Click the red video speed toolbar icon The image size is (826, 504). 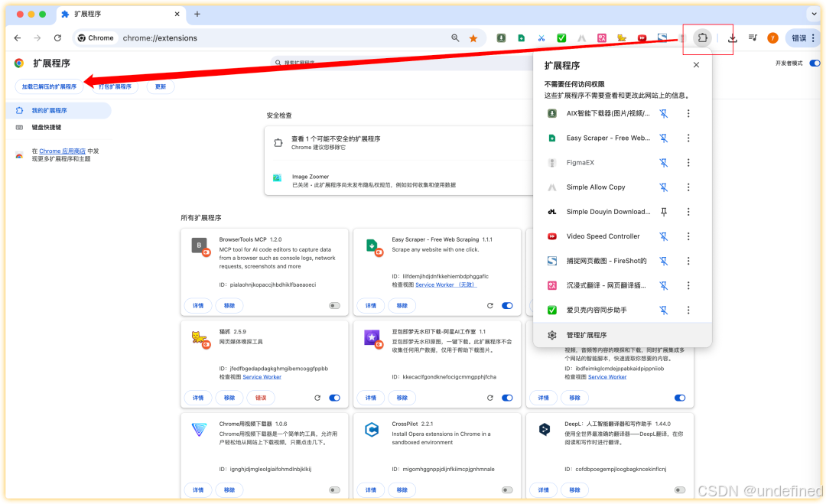coord(642,38)
